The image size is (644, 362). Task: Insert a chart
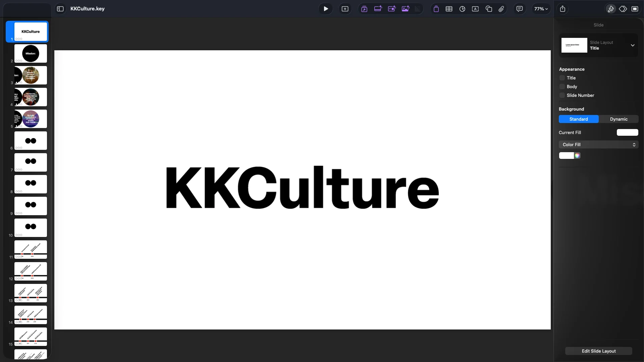click(x=462, y=9)
